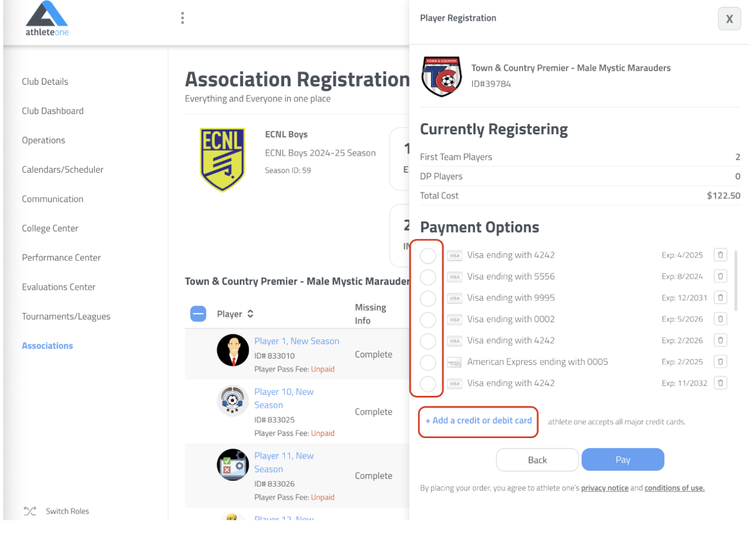The image size is (756, 535).
Task: Click the Town & Country Premier team crest
Action: coord(441,76)
